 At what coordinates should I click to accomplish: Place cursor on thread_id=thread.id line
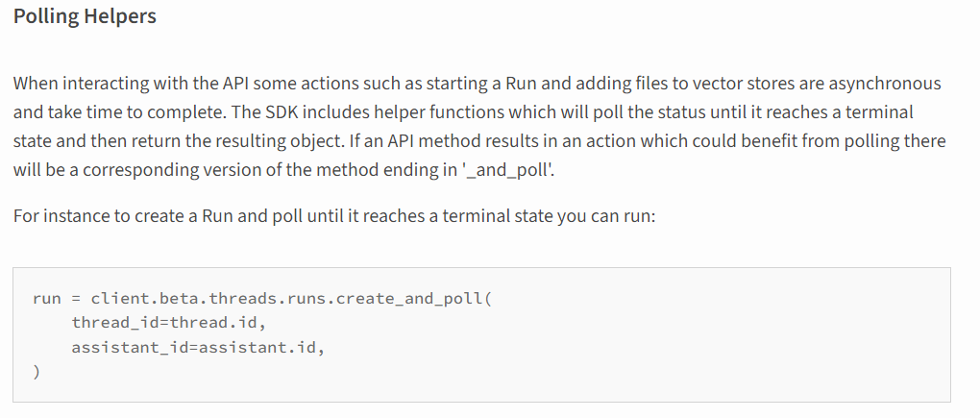(x=169, y=323)
